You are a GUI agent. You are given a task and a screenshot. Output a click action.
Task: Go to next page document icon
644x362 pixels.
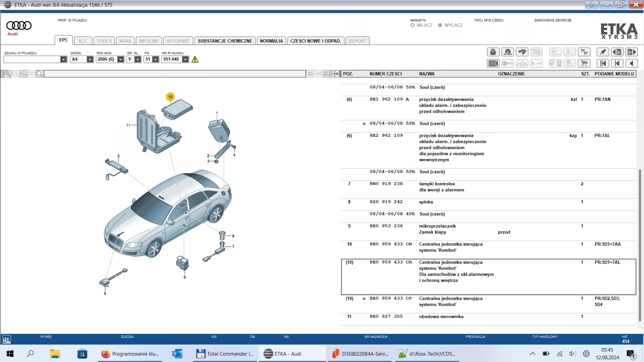click(632, 52)
